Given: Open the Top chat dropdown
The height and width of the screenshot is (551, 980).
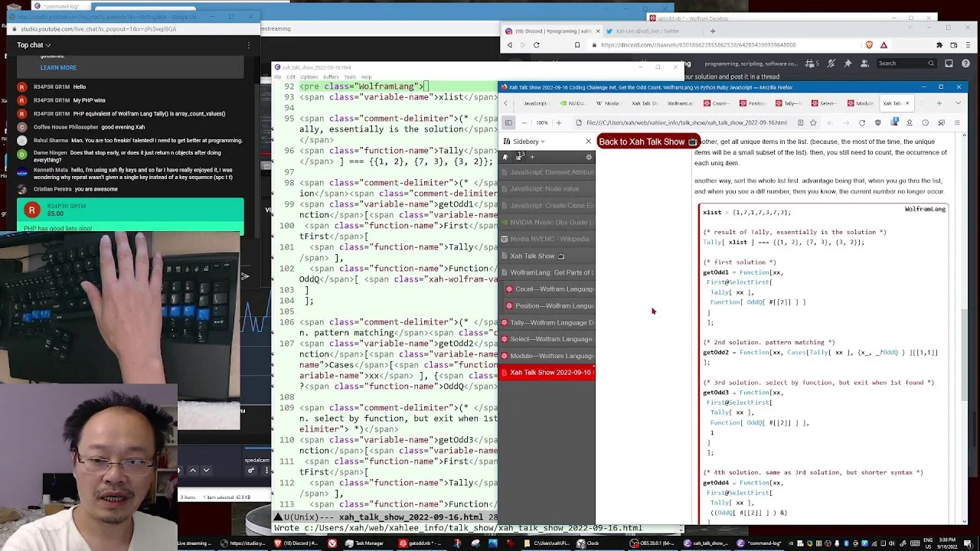Looking at the screenshot, I should pyautogui.click(x=34, y=45).
